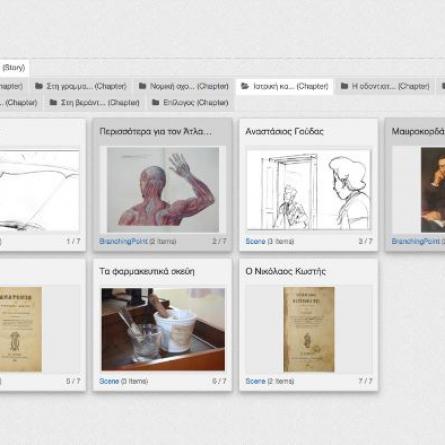Open the 5 / 7 card old book thumbnail
This screenshot has width=445, height=445.
click(21, 329)
